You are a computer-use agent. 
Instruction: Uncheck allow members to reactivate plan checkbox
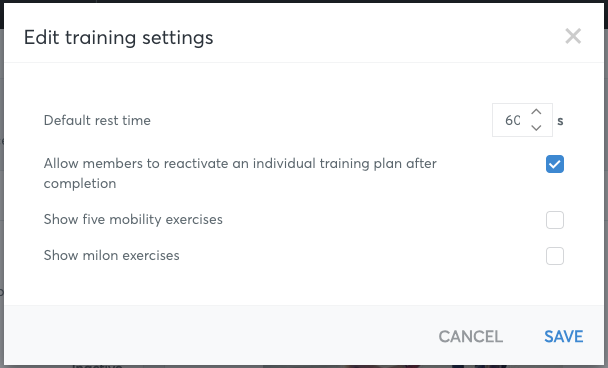(x=554, y=164)
